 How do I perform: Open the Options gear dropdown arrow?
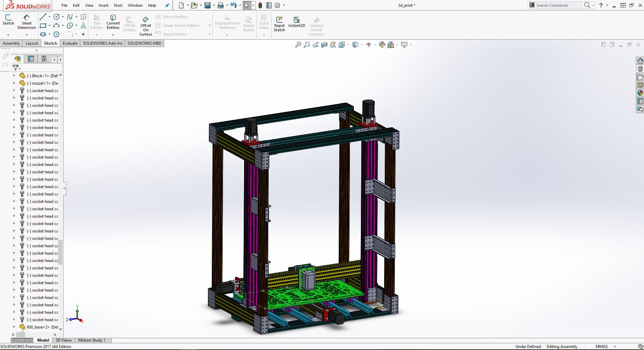284,5
